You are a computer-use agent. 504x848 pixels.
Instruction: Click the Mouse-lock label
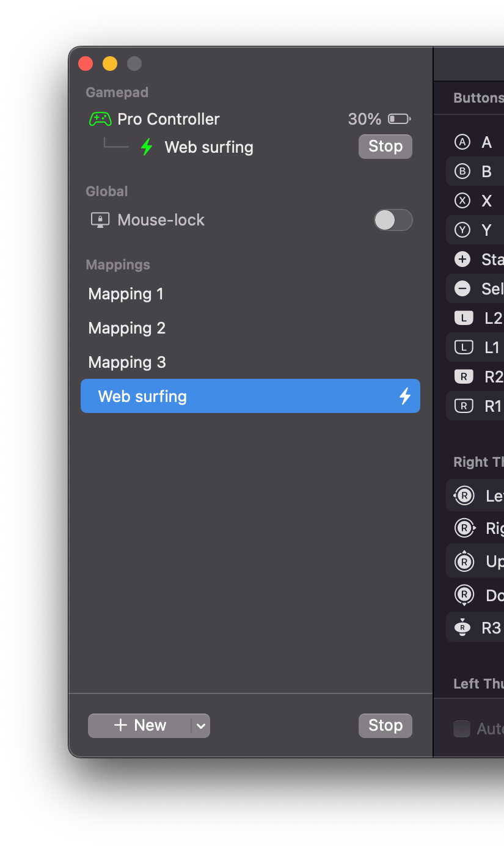click(x=161, y=220)
